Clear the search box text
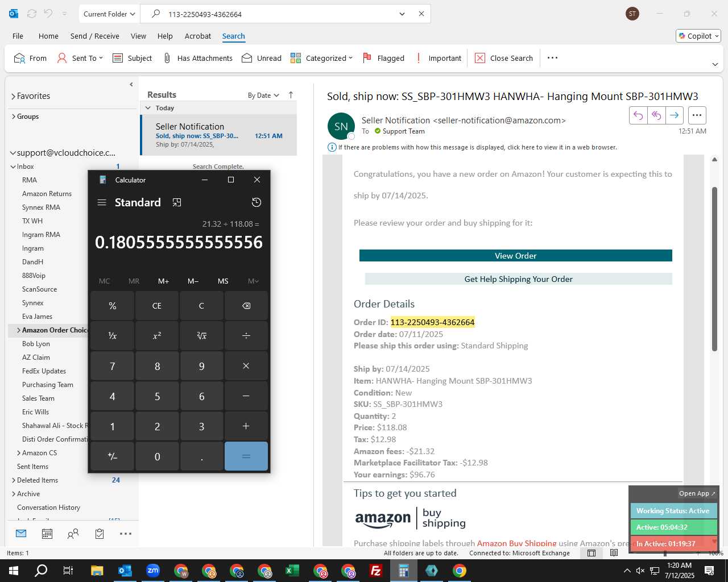728x582 pixels. tap(421, 14)
